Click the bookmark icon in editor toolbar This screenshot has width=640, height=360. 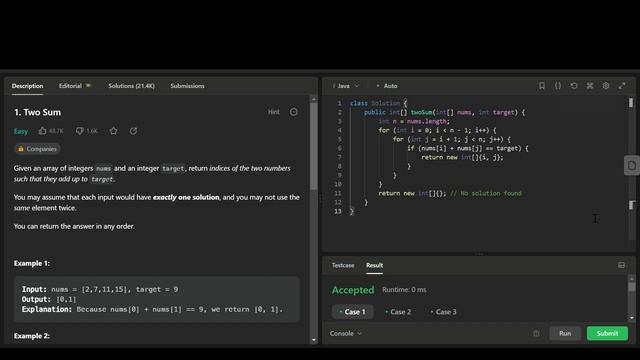(x=542, y=86)
